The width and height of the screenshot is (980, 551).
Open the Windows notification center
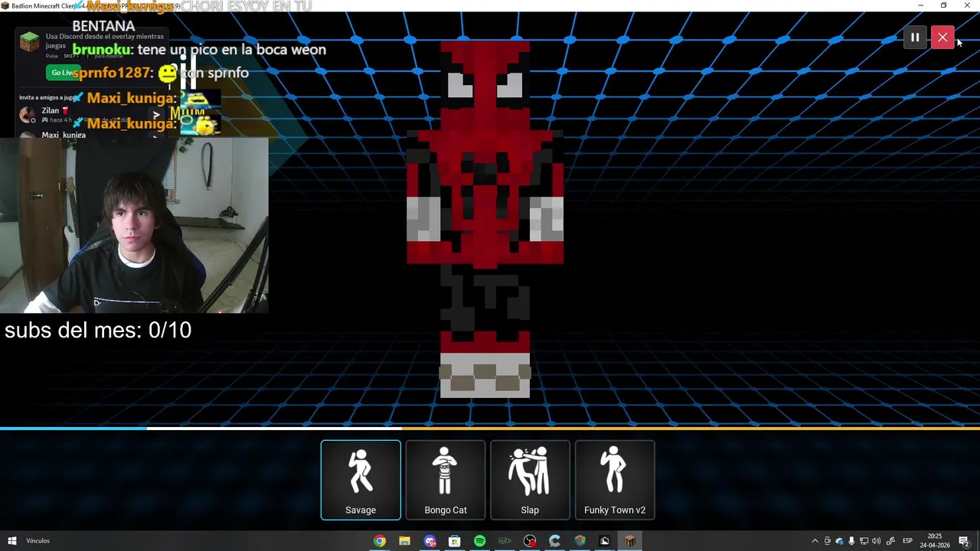click(964, 541)
